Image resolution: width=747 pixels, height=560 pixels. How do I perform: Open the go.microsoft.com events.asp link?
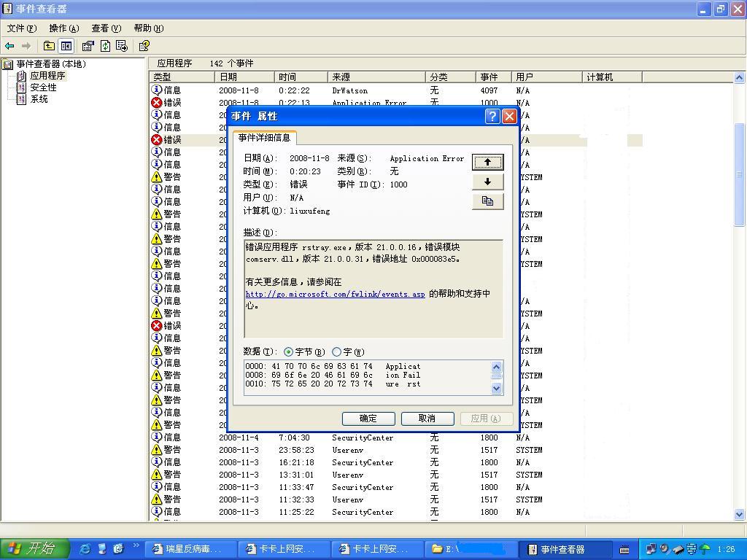(x=335, y=295)
